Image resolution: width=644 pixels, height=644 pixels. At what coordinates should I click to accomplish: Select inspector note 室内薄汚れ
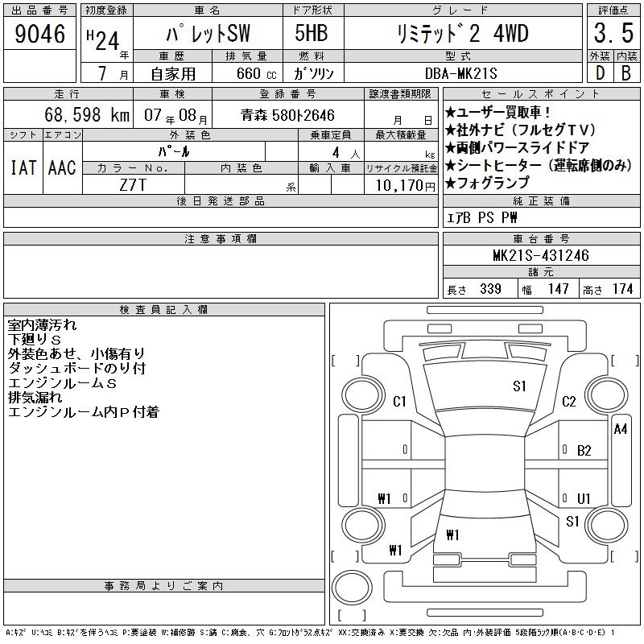pyautogui.click(x=42, y=325)
